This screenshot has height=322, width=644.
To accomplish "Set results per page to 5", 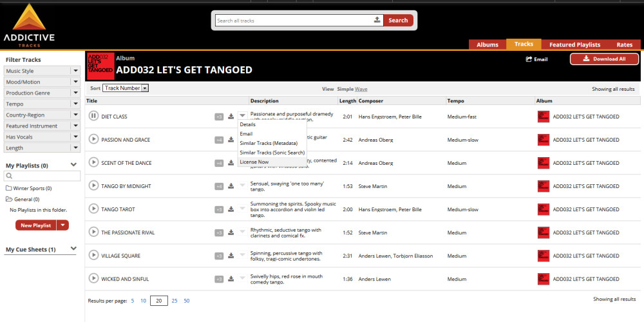I will 133,301.
